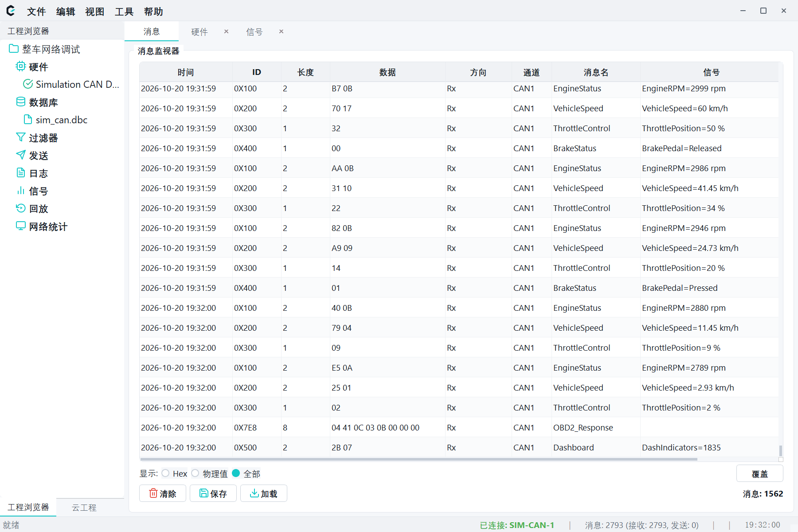This screenshot has width=798, height=532.
Task: Click the 覆盖 button
Action: pos(759,473)
